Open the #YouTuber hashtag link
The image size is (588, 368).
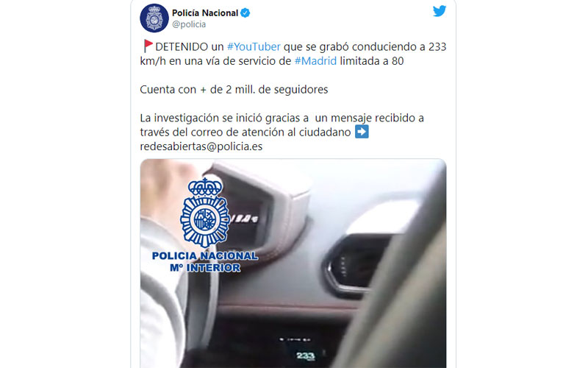coord(254,46)
